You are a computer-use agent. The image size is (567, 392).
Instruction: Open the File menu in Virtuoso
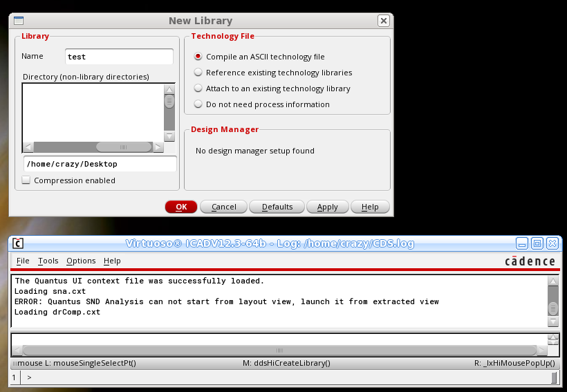pos(23,261)
